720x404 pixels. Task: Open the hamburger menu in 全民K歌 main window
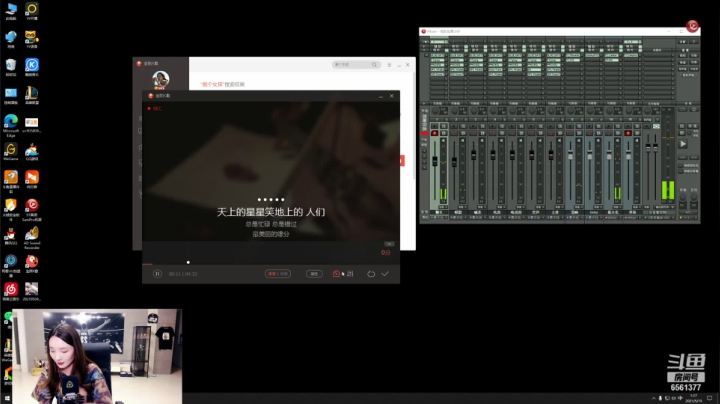pos(389,65)
